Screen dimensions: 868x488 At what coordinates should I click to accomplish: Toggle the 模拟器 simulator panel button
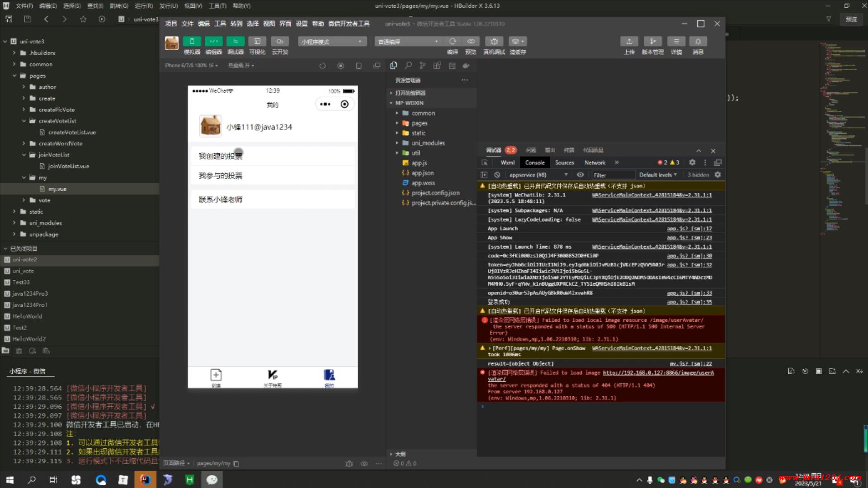coord(192,42)
